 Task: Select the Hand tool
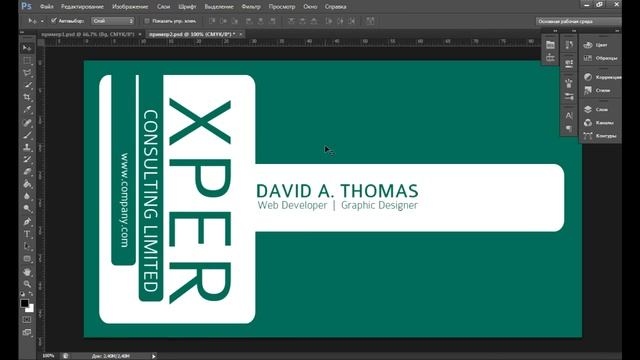(x=27, y=272)
